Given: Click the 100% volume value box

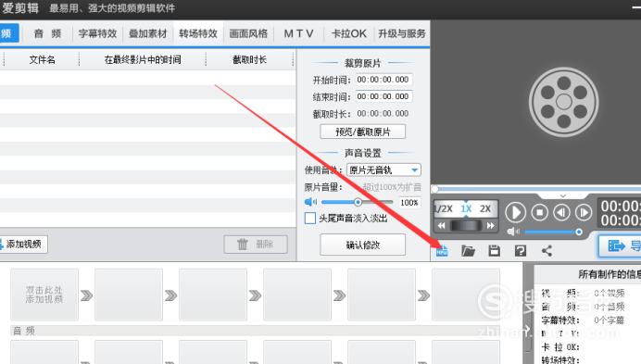Looking at the screenshot, I should pos(409,203).
